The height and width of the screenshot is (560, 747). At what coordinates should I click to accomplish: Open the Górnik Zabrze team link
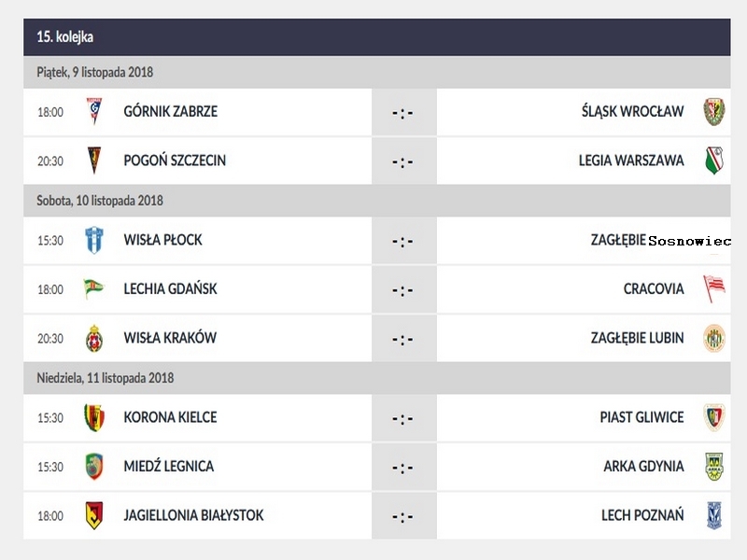coord(170,111)
